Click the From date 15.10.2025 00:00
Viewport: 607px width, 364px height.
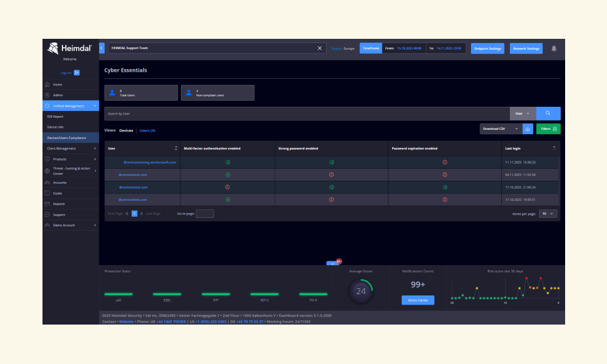[x=409, y=49]
